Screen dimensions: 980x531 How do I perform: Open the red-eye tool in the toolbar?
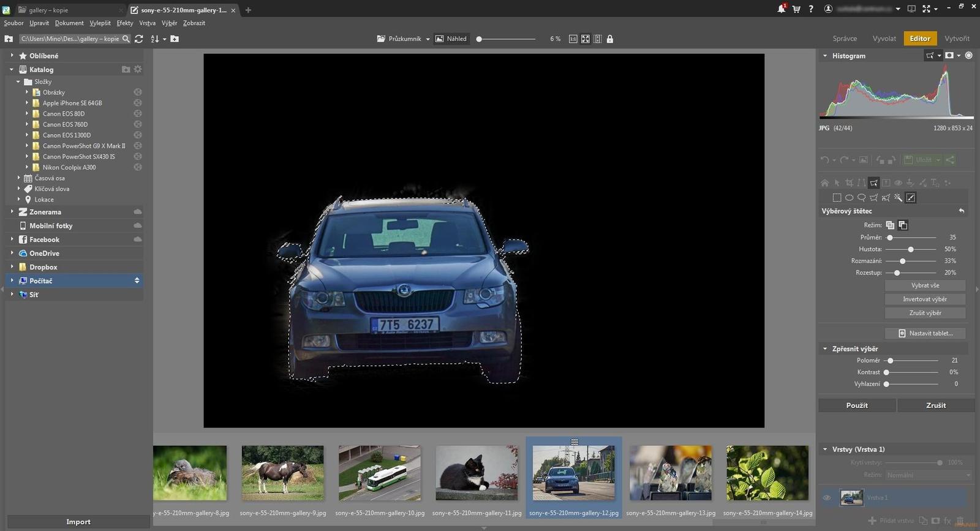coord(898,183)
